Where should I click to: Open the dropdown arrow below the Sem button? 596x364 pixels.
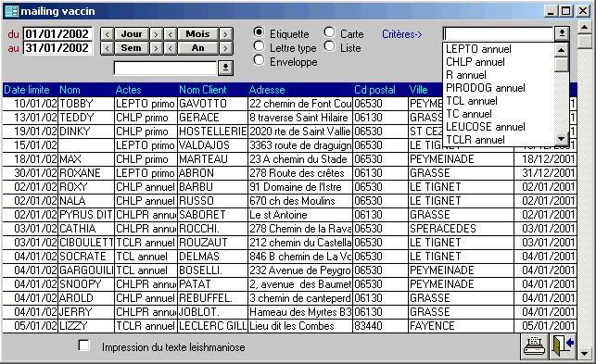pos(225,68)
